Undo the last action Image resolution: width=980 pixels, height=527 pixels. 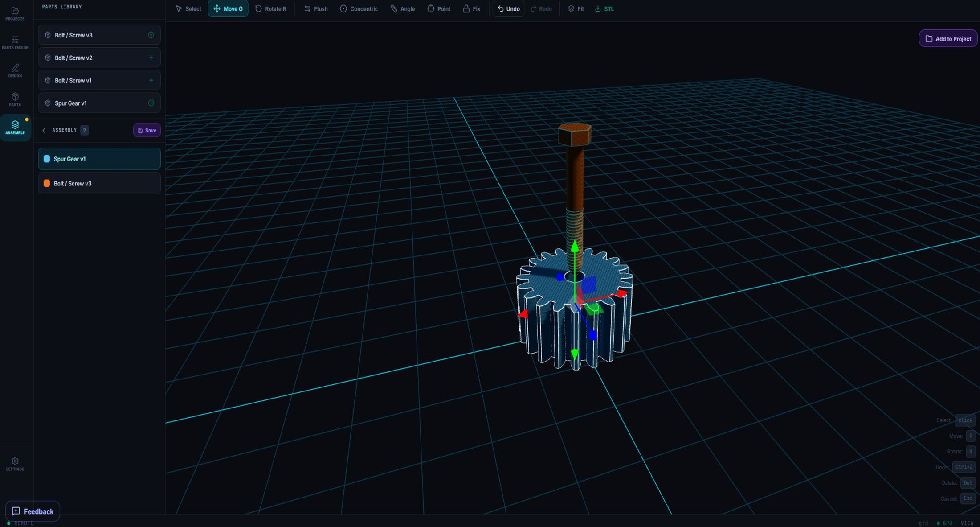click(x=508, y=9)
